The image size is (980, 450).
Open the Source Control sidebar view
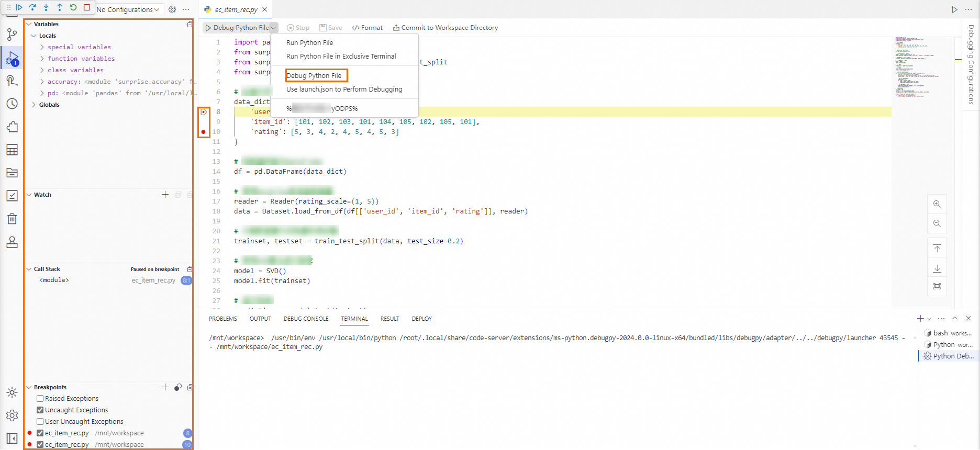click(x=12, y=35)
